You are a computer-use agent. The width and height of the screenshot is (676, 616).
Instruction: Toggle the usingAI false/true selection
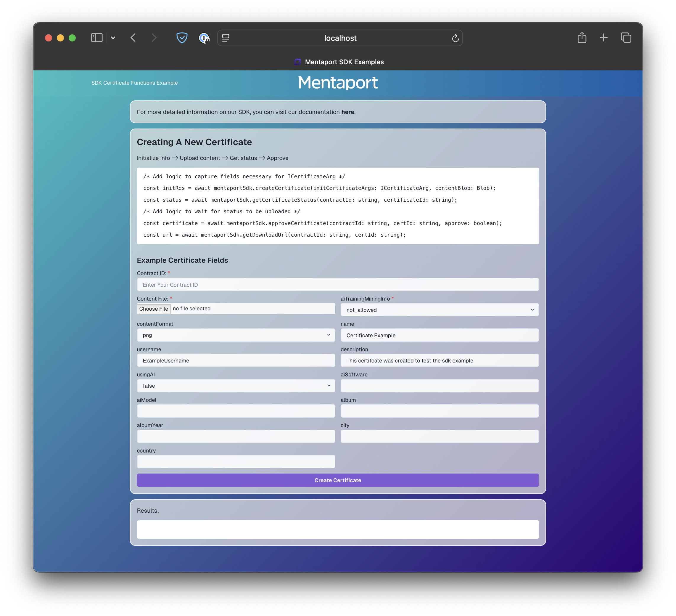236,386
